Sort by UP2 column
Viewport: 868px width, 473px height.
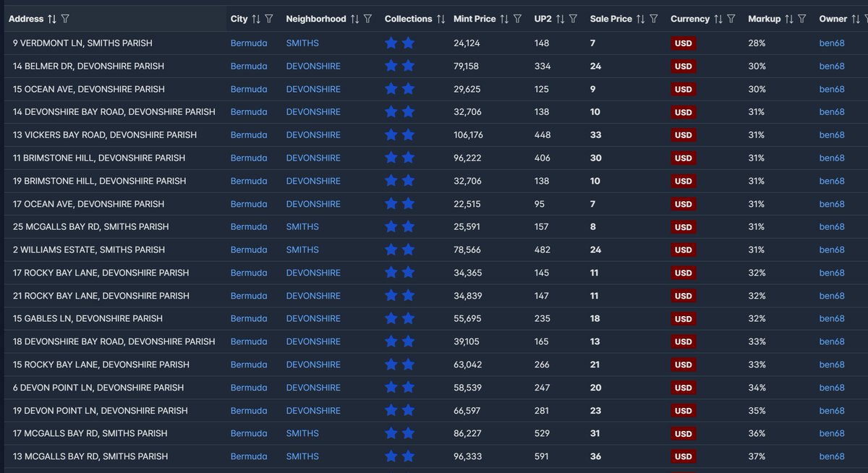(x=560, y=19)
